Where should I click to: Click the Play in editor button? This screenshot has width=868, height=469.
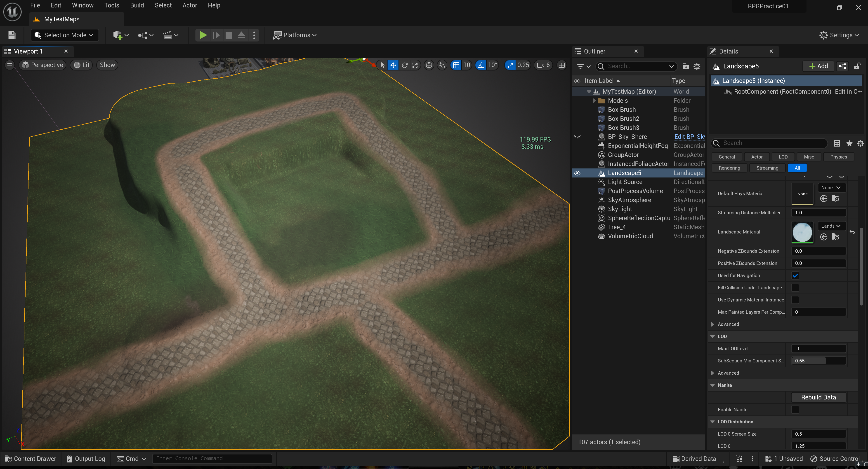(203, 35)
